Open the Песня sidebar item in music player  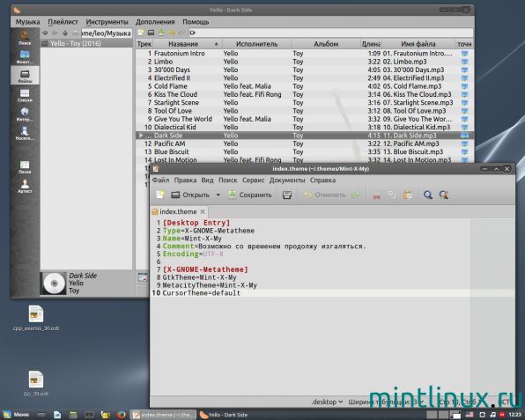(x=25, y=167)
